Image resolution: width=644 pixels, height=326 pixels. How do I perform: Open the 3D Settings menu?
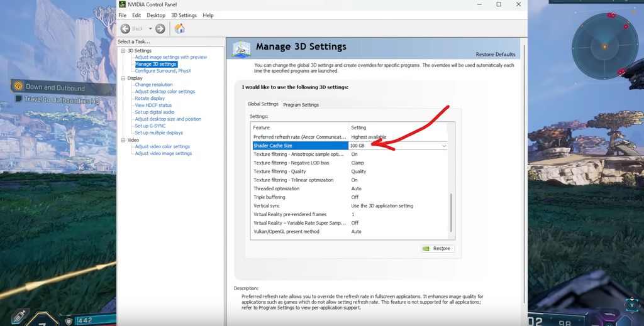click(184, 15)
